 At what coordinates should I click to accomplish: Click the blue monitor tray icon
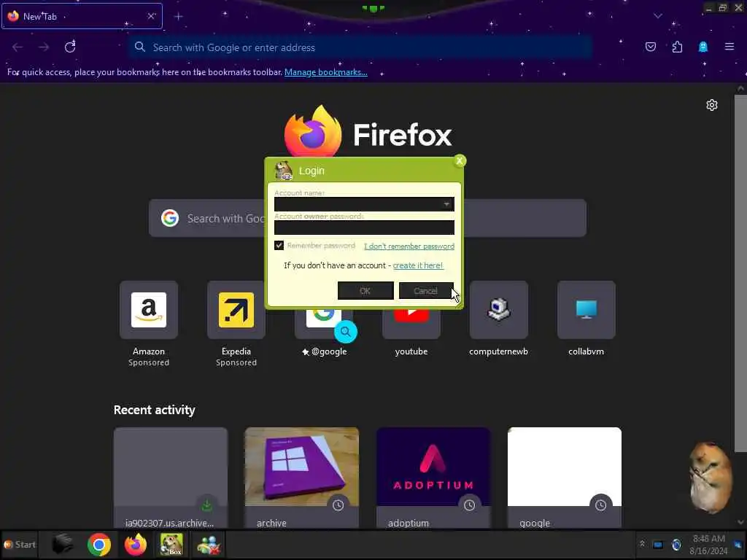[658, 545]
